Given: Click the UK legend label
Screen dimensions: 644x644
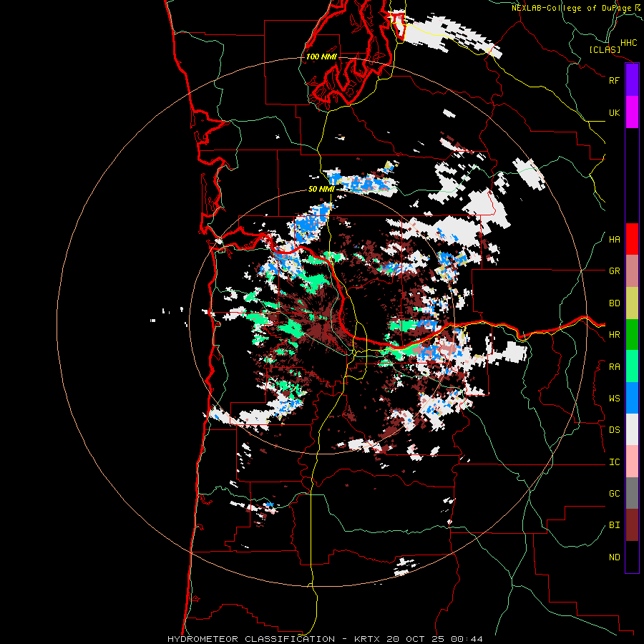Looking at the screenshot, I should tap(614, 112).
